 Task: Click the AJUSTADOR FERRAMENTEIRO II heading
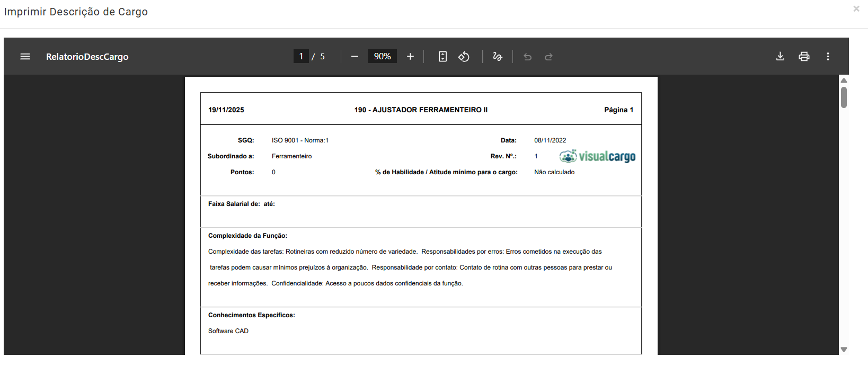(421, 110)
